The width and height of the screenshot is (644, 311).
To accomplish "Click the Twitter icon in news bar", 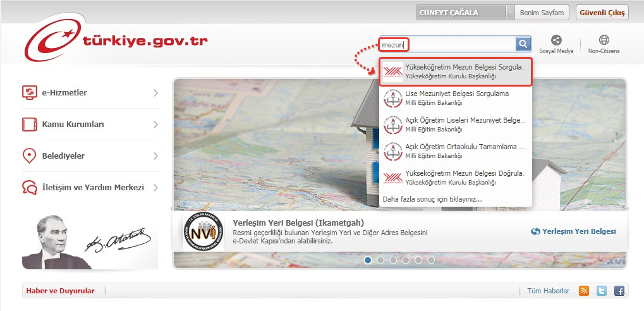I will [x=602, y=291].
